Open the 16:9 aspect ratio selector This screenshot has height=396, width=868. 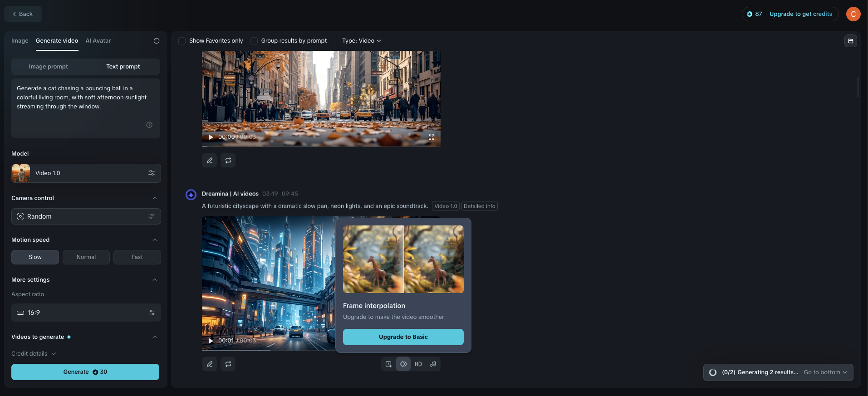click(x=86, y=313)
